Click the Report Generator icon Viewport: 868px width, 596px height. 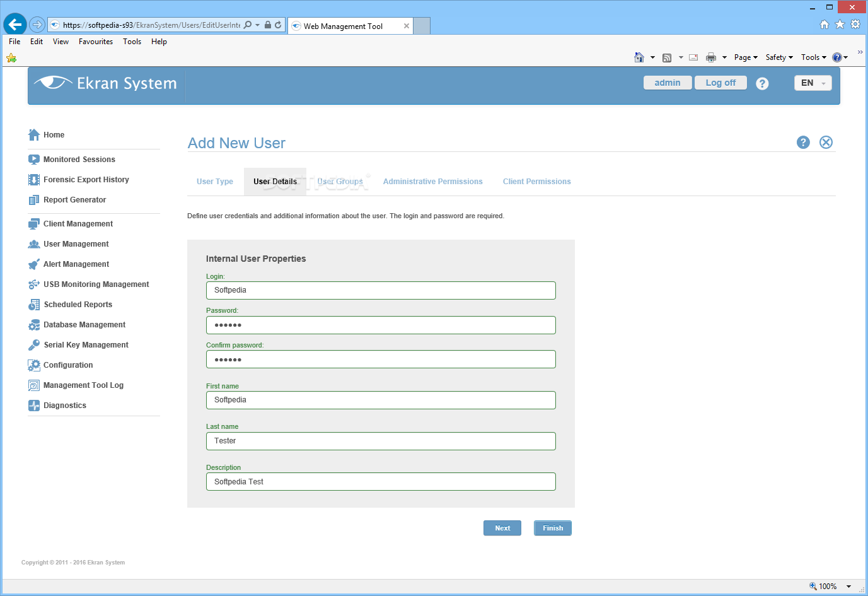click(x=34, y=200)
